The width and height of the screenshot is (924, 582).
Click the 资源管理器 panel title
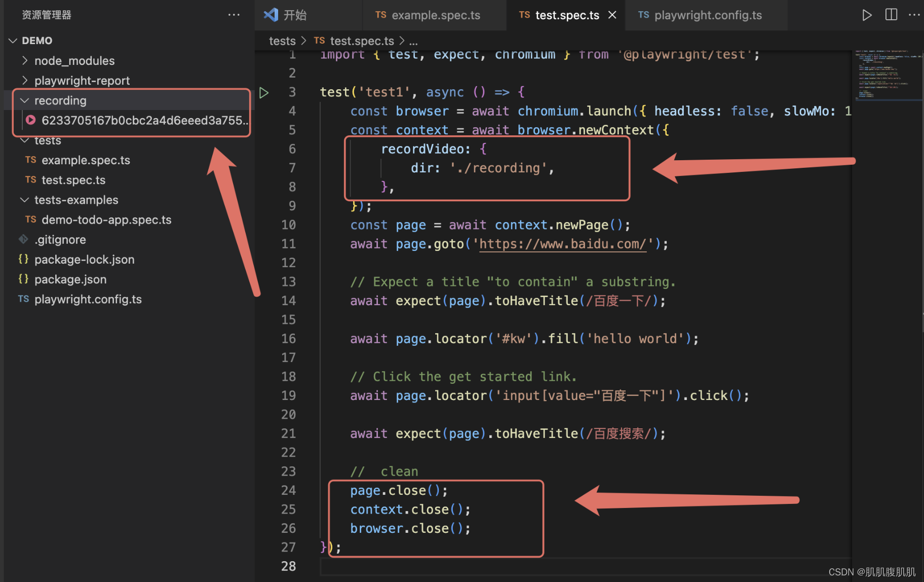coord(47,15)
